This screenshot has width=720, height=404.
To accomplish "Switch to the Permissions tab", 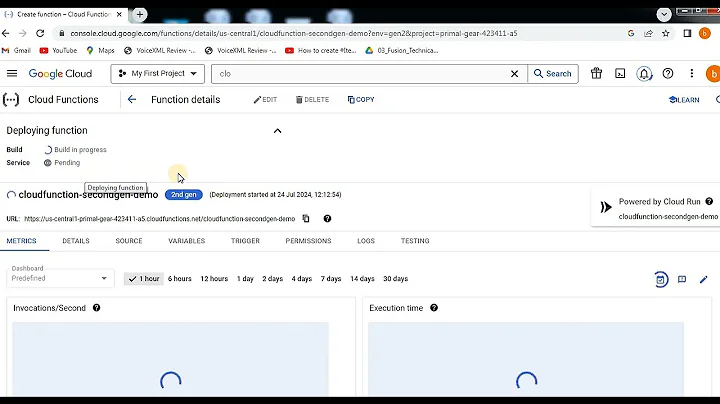I will [308, 241].
